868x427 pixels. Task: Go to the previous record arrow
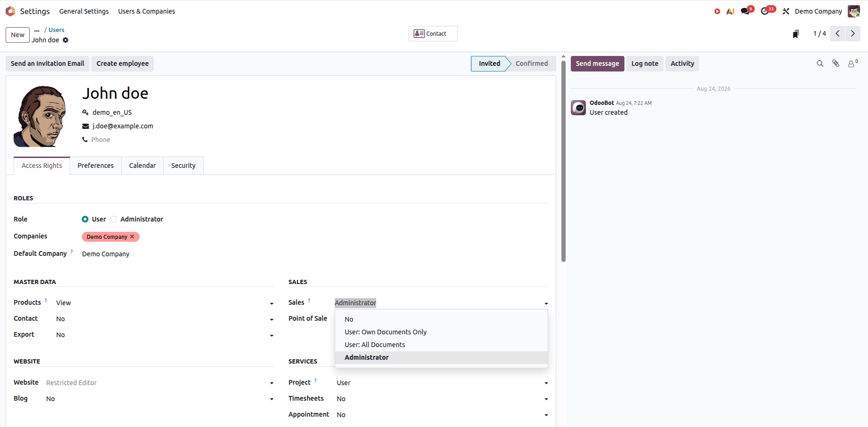pyautogui.click(x=837, y=33)
